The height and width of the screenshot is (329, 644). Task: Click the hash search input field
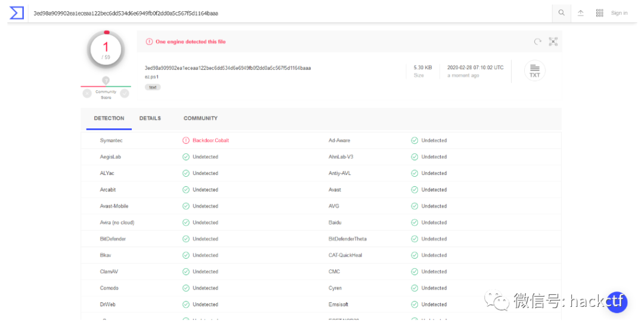[286, 13]
